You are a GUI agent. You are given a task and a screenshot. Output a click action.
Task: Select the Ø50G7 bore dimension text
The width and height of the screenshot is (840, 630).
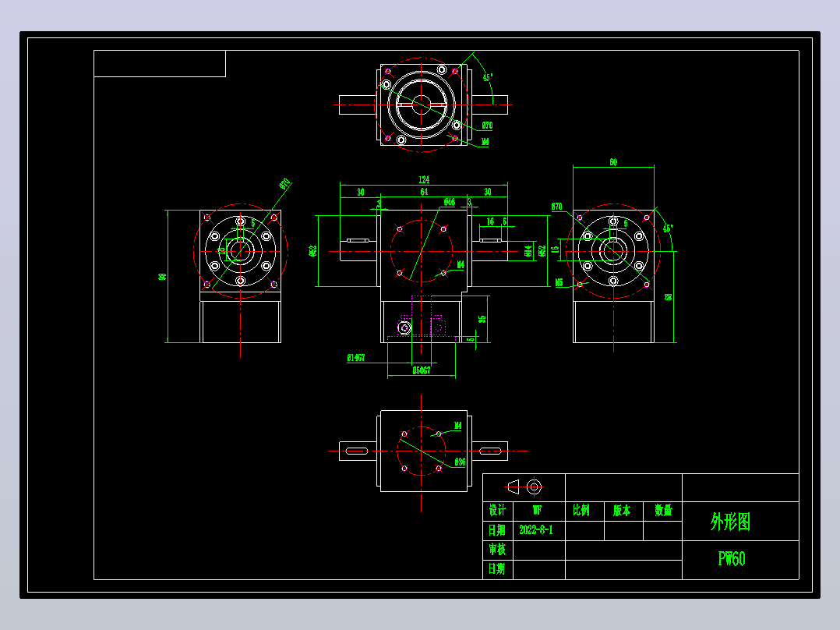421,370
